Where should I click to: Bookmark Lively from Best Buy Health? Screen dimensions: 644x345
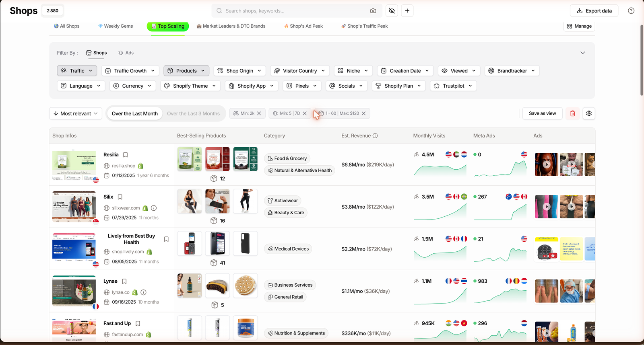(166, 239)
